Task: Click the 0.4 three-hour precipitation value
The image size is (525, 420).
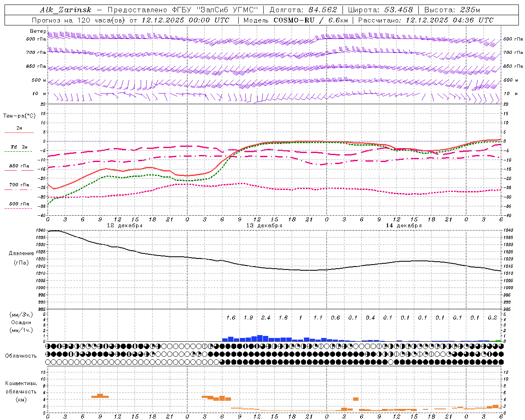Action: pos(370,317)
